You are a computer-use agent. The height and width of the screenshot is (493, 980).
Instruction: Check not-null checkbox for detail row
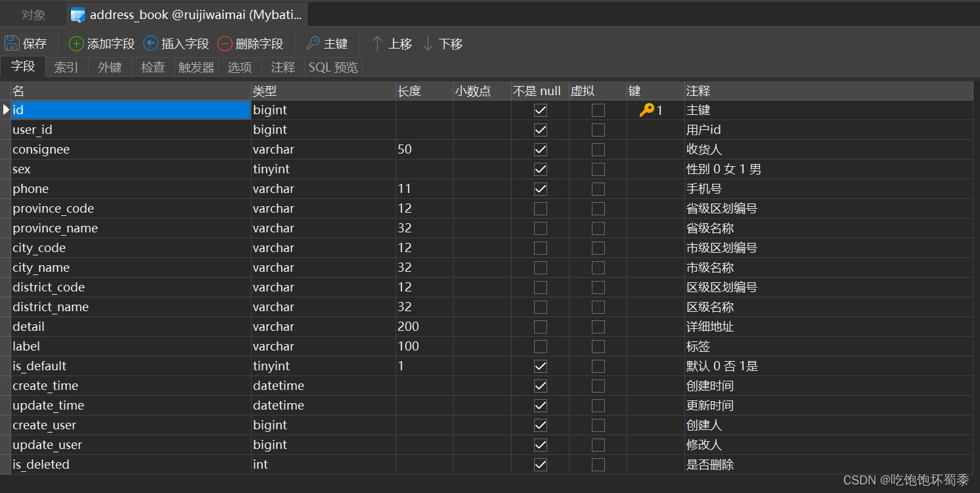pos(541,327)
